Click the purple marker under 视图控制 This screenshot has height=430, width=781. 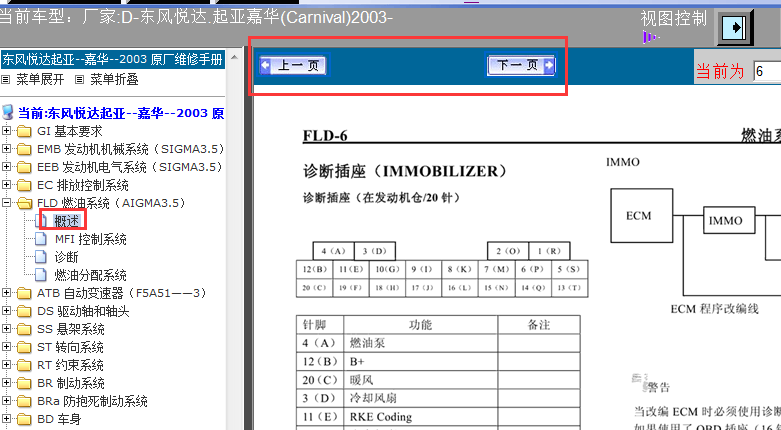pyautogui.click(x=651, y=37)
